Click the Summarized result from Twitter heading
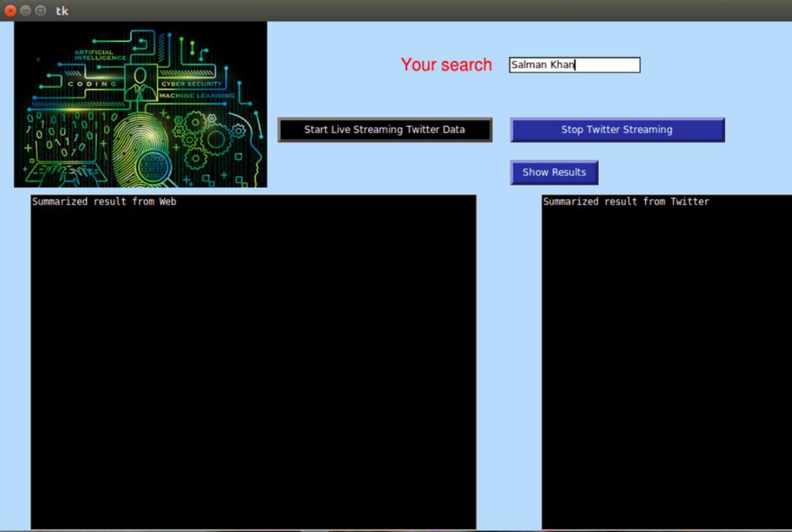Image resolution: width=792 pixels, height=532 pixels. click(x=626, y=202)
